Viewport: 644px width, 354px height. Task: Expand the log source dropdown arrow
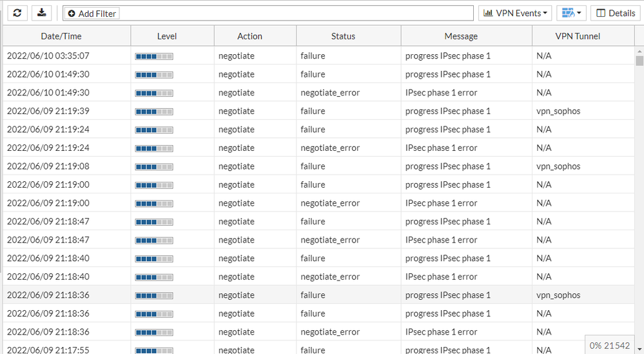pos(580,14)
